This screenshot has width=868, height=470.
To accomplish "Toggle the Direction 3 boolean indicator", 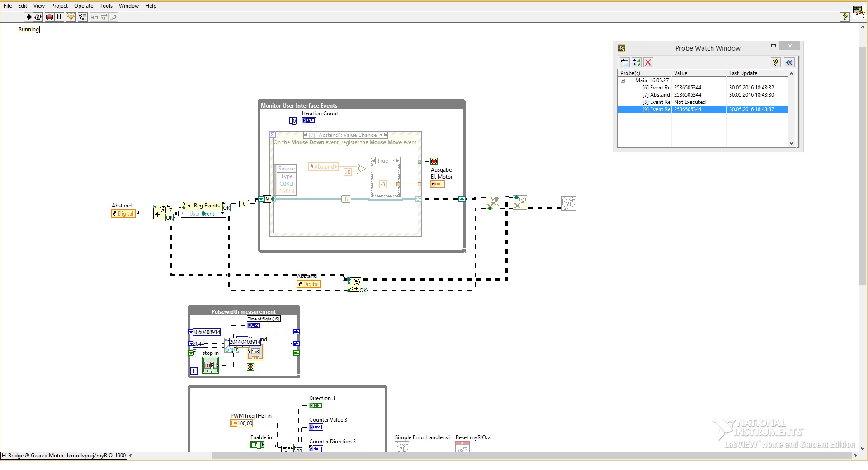I will (x=316, y=405).
